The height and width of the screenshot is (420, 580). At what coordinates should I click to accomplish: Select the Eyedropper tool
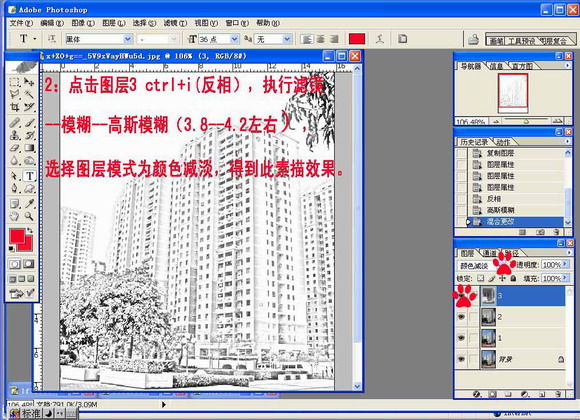[29, 204]
